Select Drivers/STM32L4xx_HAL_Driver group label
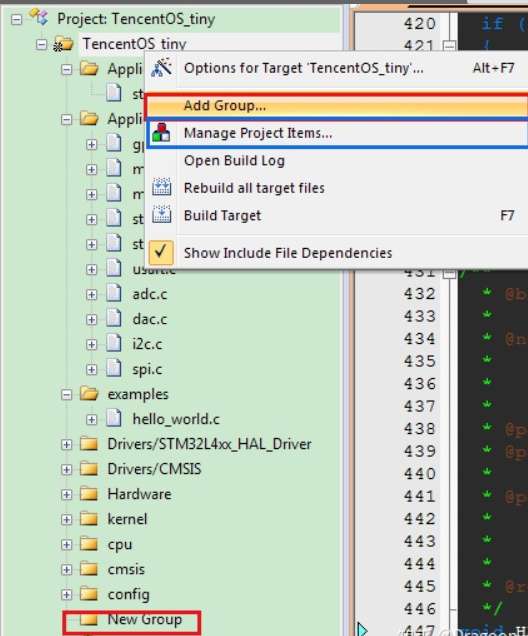 pos(209,444)
